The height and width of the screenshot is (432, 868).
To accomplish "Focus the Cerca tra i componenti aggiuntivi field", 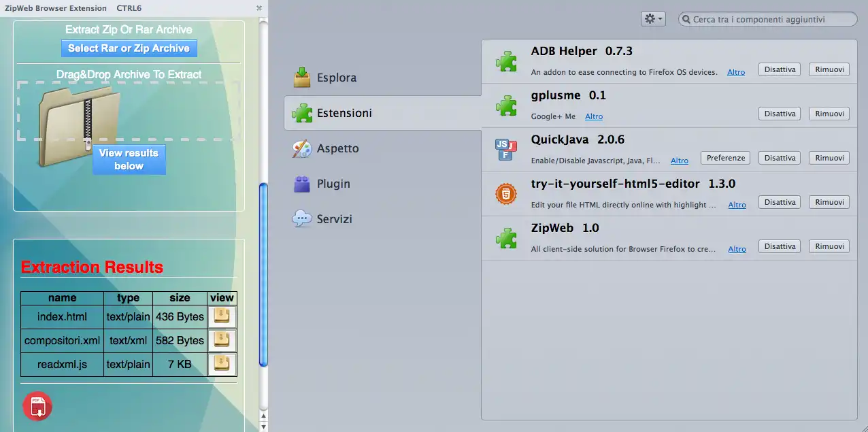I will click(x=768, y=19).
